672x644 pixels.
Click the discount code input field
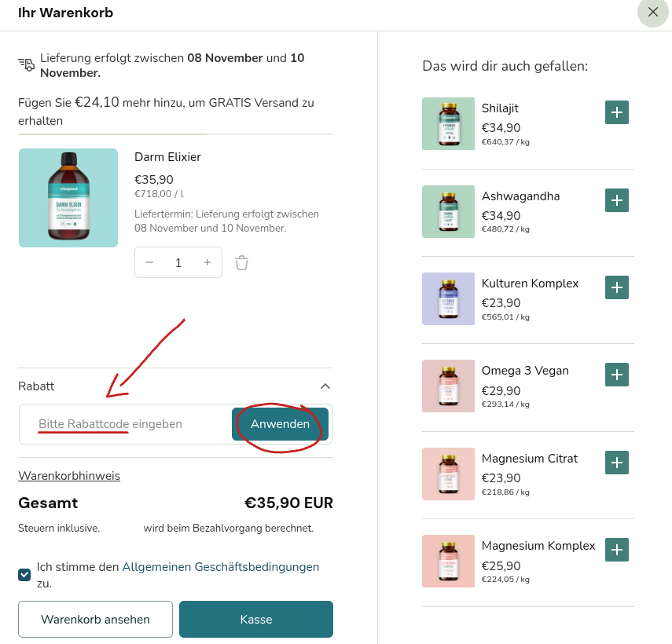(118, 424)
